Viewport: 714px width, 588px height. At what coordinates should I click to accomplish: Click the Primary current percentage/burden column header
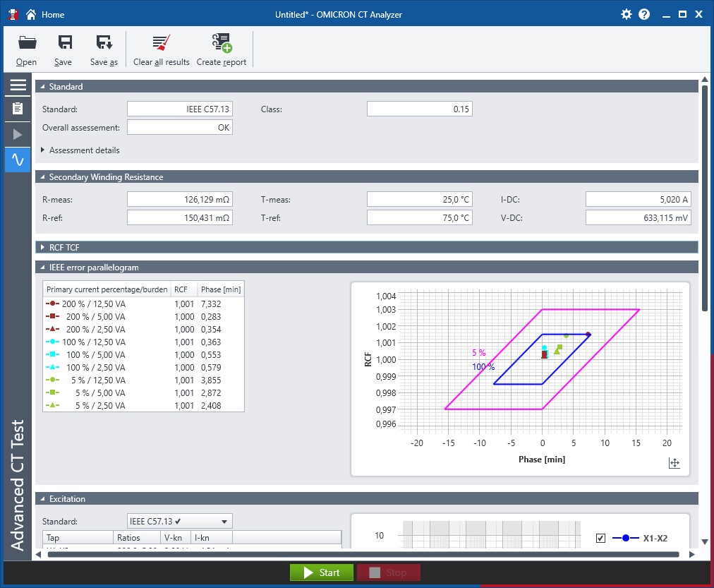click(107, 289)
